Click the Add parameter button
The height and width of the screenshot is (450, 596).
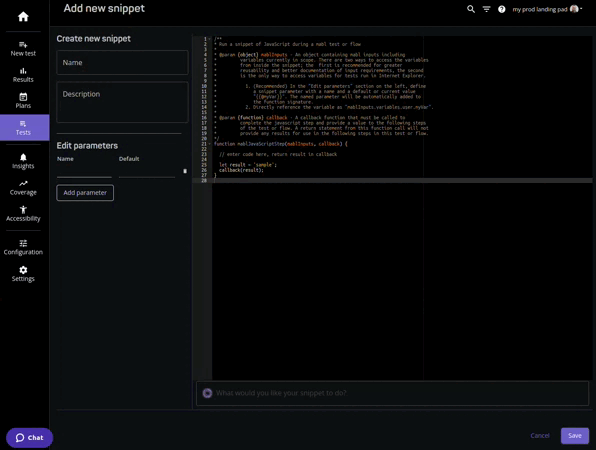point(85,193)
